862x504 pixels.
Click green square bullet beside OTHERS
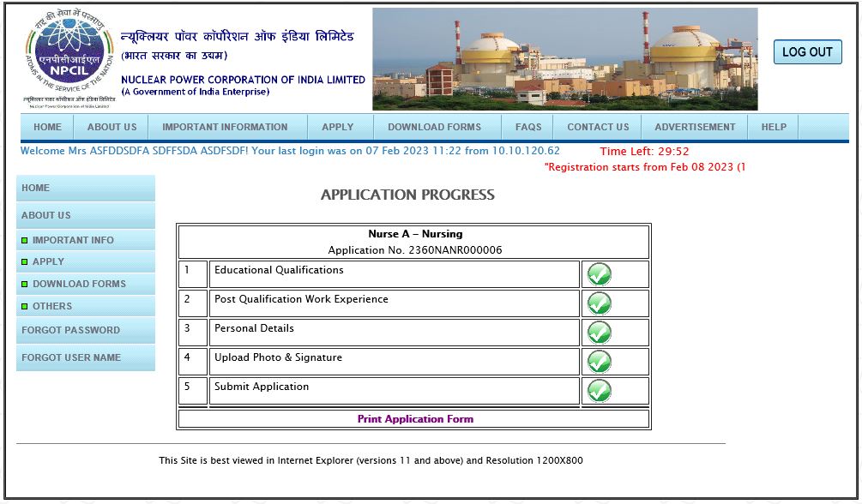24,306
